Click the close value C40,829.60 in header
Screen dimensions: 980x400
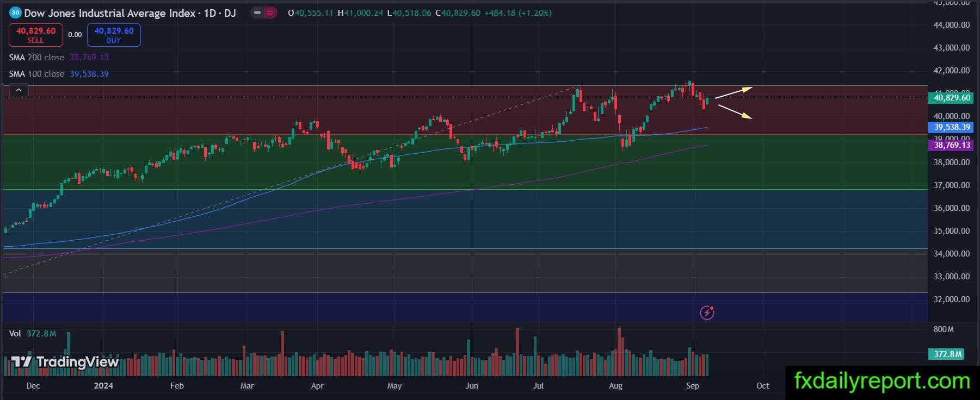pos(458,13)
